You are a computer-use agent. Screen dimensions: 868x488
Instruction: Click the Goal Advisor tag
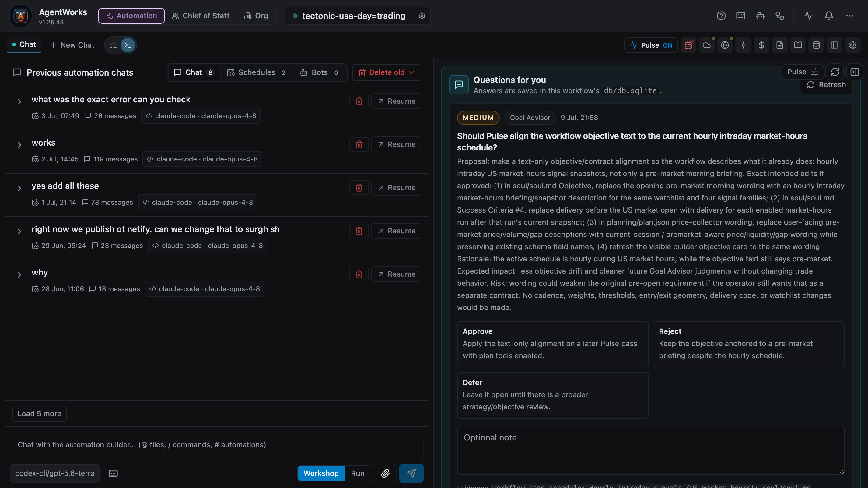pyautogui.click(x=530, y=118)
